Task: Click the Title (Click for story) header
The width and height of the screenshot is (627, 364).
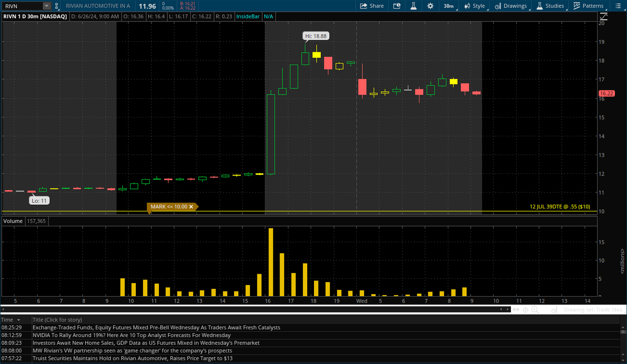Action: click(58, 319)
